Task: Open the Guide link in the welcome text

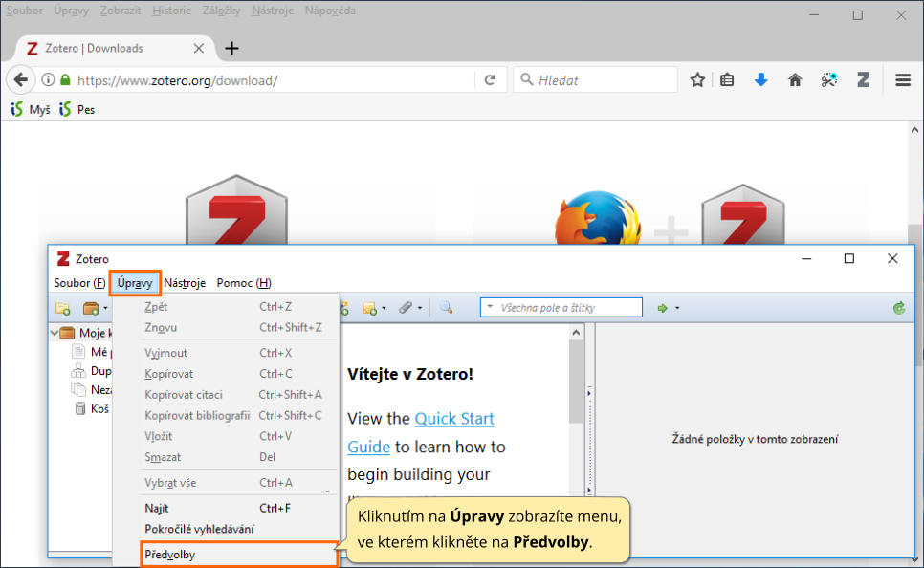Action: click(369, 447)
